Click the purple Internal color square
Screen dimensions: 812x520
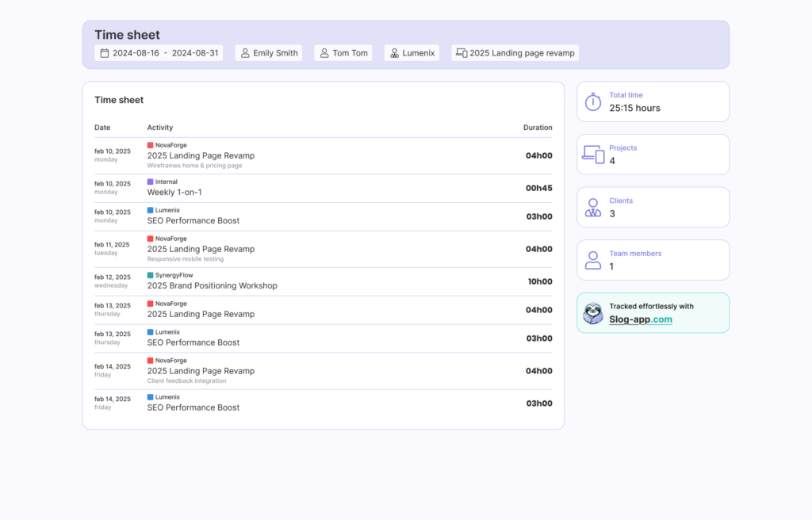tap(151, 182)
